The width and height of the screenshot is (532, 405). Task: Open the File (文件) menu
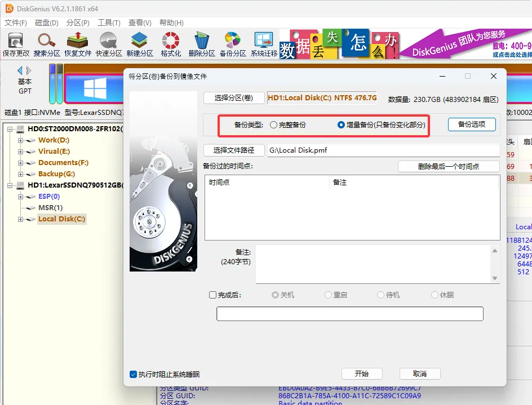(15, 23)
